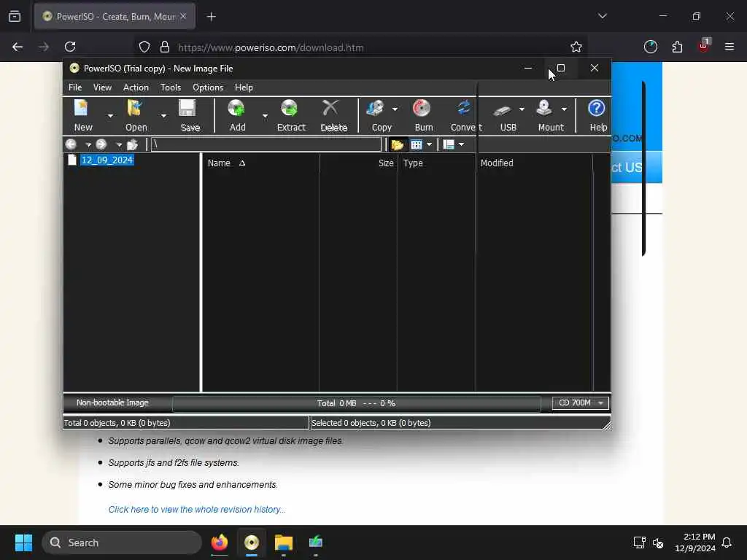Click the Add files toolbar icon
The image size is (747, 560).
pyautogui.click(x=236, y=109)
